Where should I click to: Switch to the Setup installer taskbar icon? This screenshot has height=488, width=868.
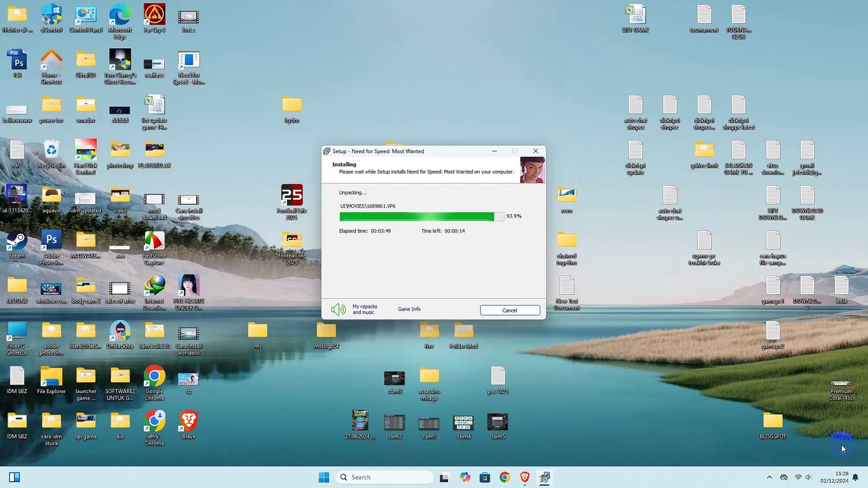click(x=545, y=477)
